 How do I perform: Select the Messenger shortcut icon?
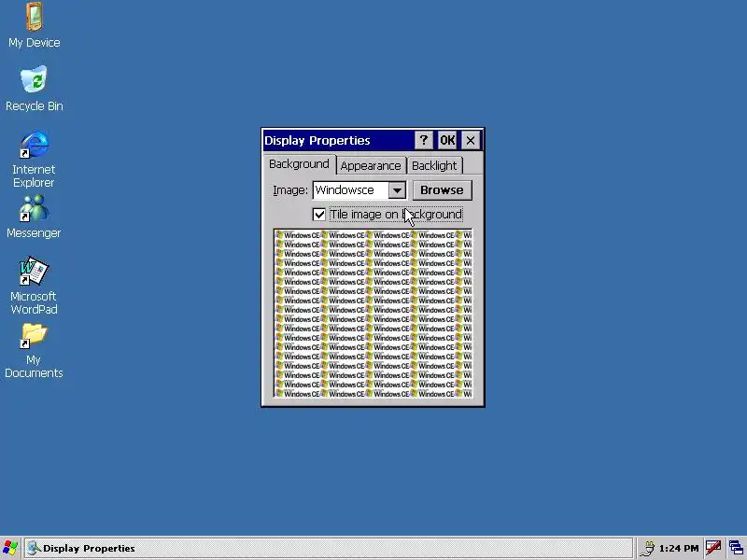coord(34,217)
